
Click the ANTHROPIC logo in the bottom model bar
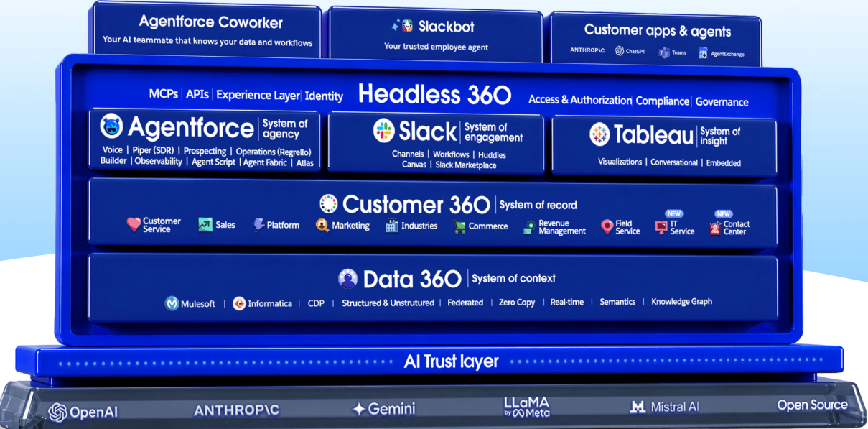pyautogui.click(x=236, y=410)
